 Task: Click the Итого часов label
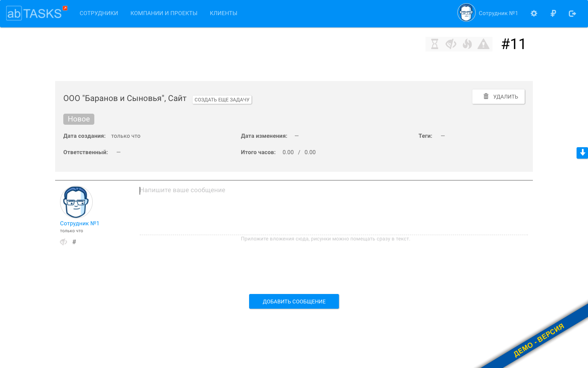[x=258, y=153]
